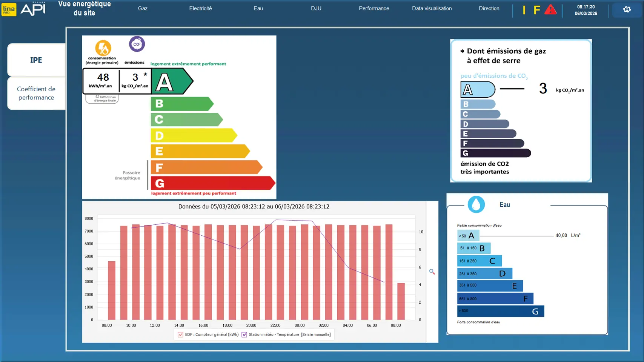Uncheck EDF Compteur général series checkbox
This screenshot has height=362, width=644.
coord(181,334)
